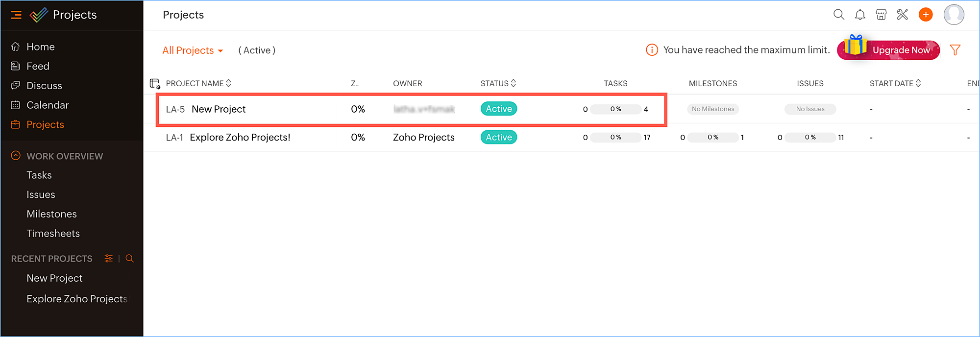Click the orange plus add button
Image resolution: width=980 pixels, height=337 pixels.
926,15
